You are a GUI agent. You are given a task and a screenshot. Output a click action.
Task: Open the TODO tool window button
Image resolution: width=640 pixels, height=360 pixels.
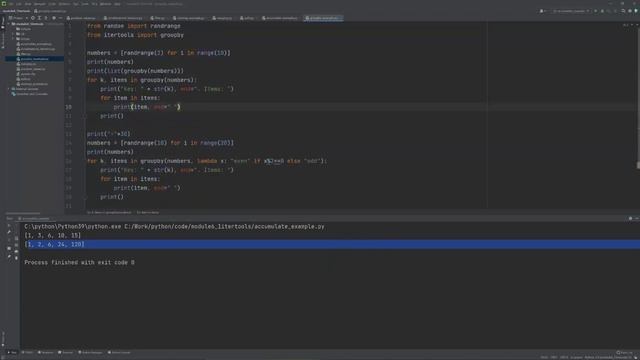tap(27, 352)
